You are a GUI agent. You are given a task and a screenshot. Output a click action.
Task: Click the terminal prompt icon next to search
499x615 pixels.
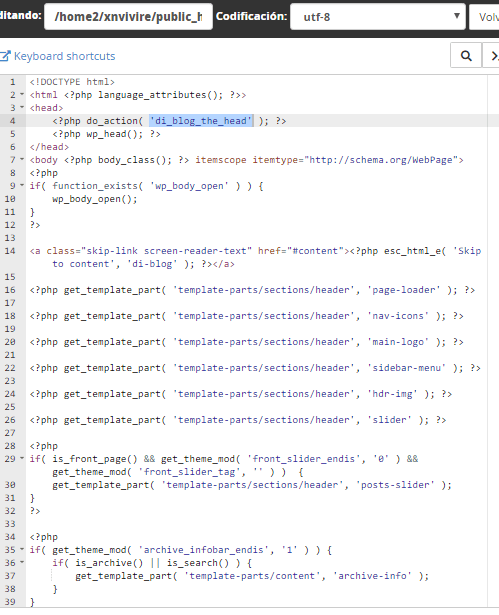tap(493, 56)
